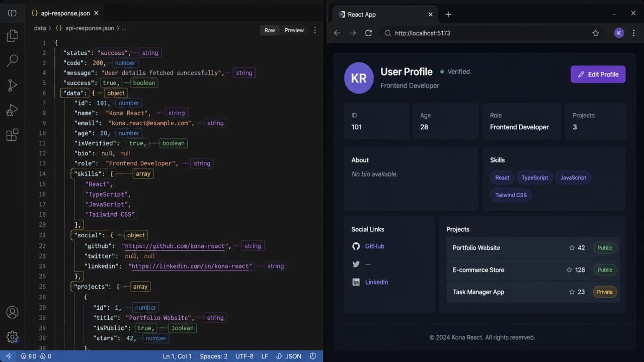Click star icon on Task Manager App row
644x362 pixels.
click(572, 292)
